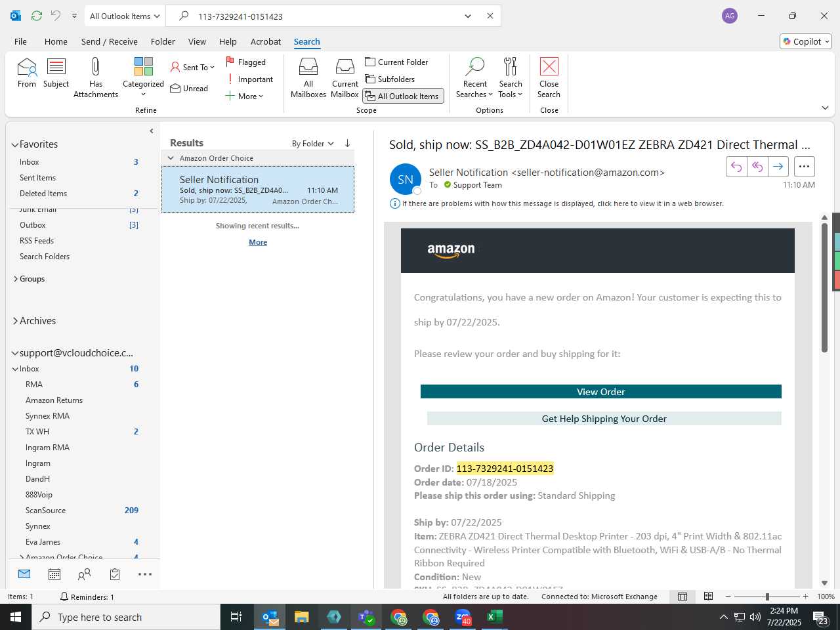Open the search scope dropdown All Outlook Items
840x630 pixels.
[125, 16]
